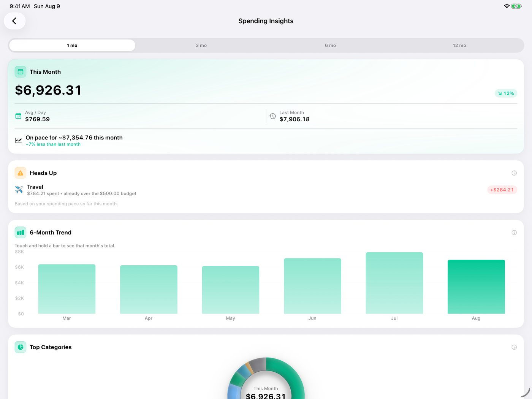
Task: Tap the $8K axis label
Action: (x=19, y=252)
